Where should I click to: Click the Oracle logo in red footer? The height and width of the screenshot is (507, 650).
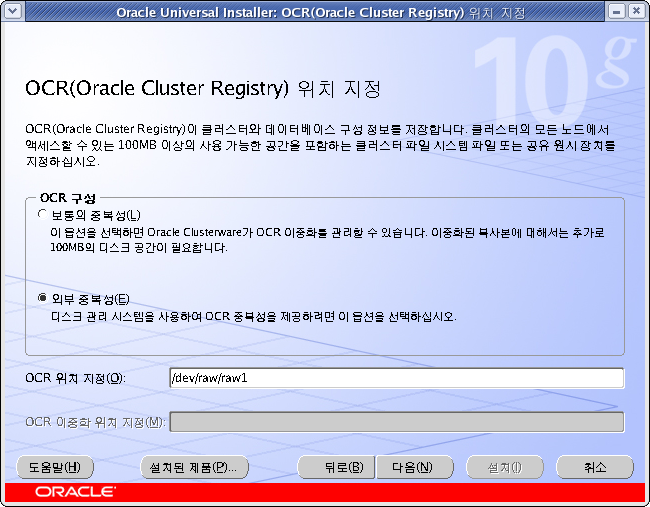75,492
